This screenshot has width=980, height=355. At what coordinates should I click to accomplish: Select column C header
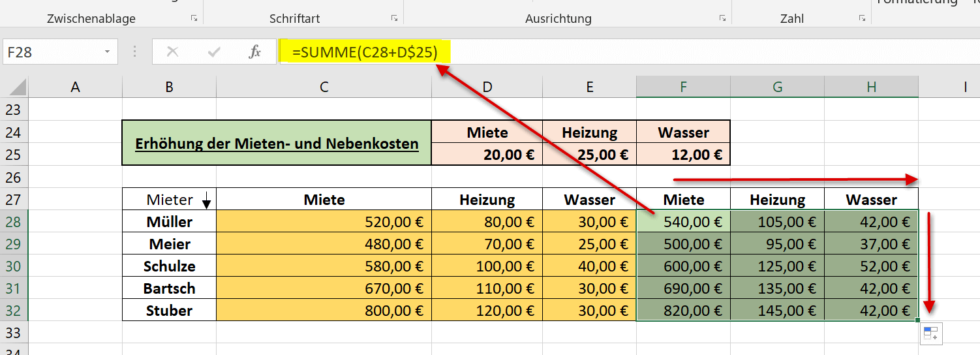[x=324, y=87]
